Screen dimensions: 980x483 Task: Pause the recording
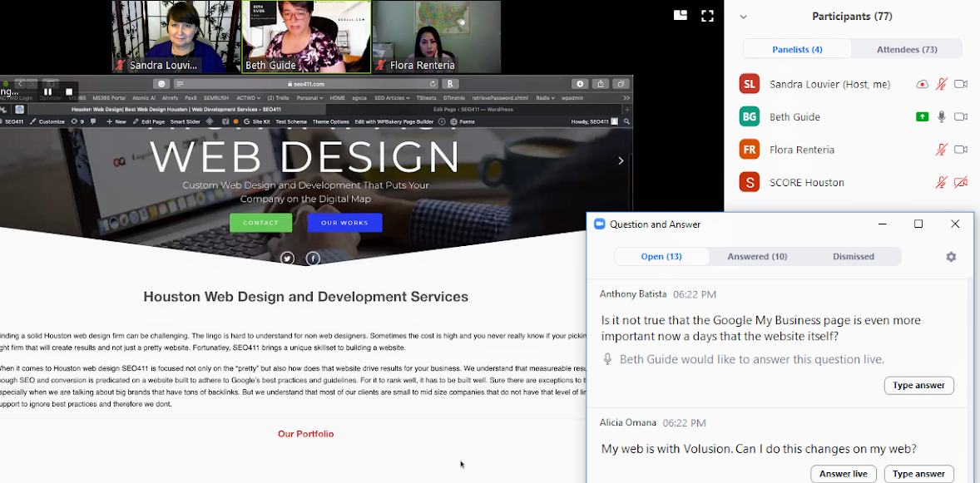47,91
